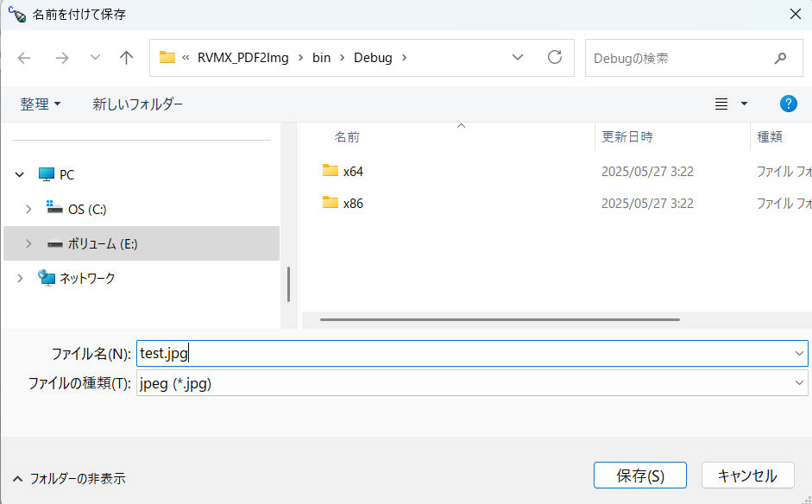Click the Back navigation arrow
Screen dimensions: 812x504
click(24, 58)
